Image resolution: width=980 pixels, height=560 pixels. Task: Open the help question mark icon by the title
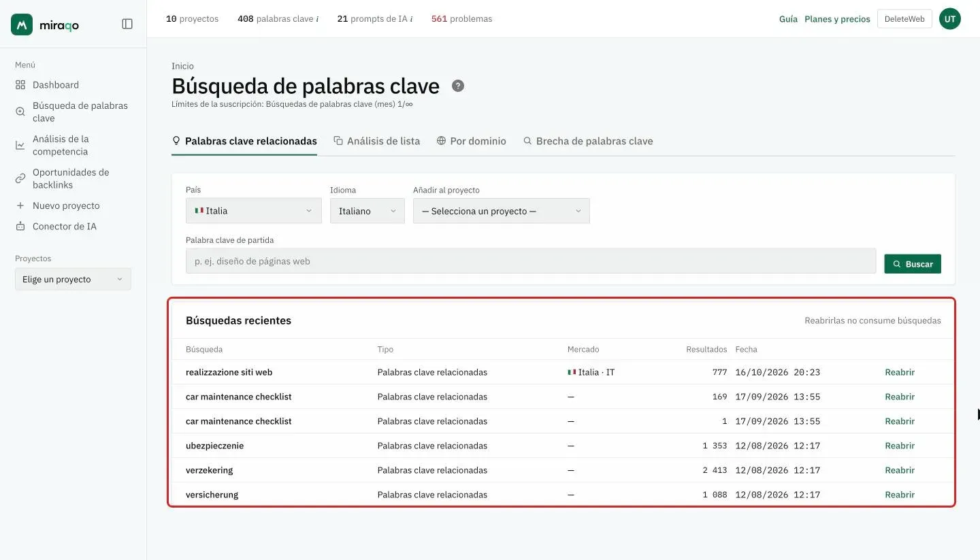[x=458, y=86]
